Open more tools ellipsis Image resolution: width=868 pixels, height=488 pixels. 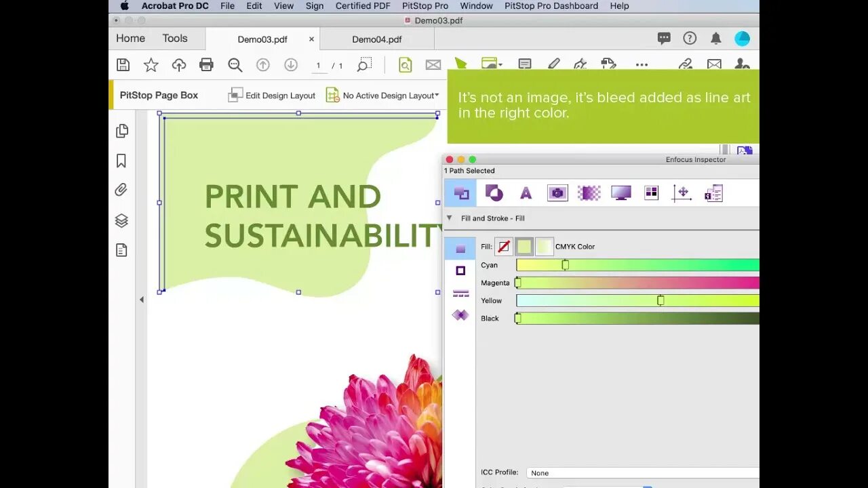click(642, 65)
